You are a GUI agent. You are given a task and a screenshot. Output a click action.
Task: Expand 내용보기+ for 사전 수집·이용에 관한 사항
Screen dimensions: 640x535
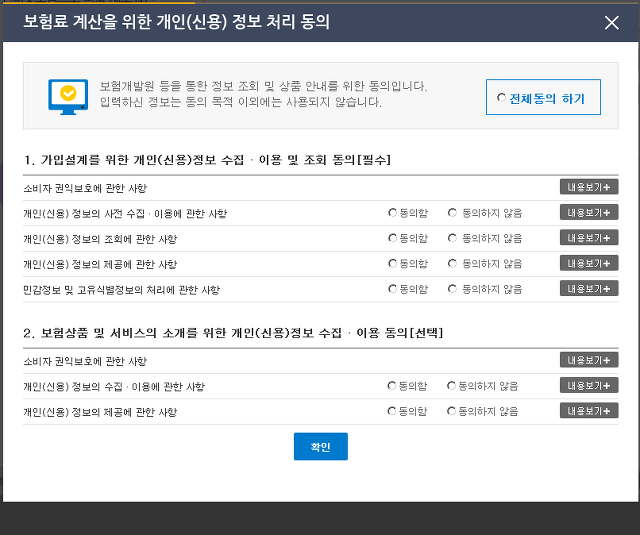coord(589,212)
